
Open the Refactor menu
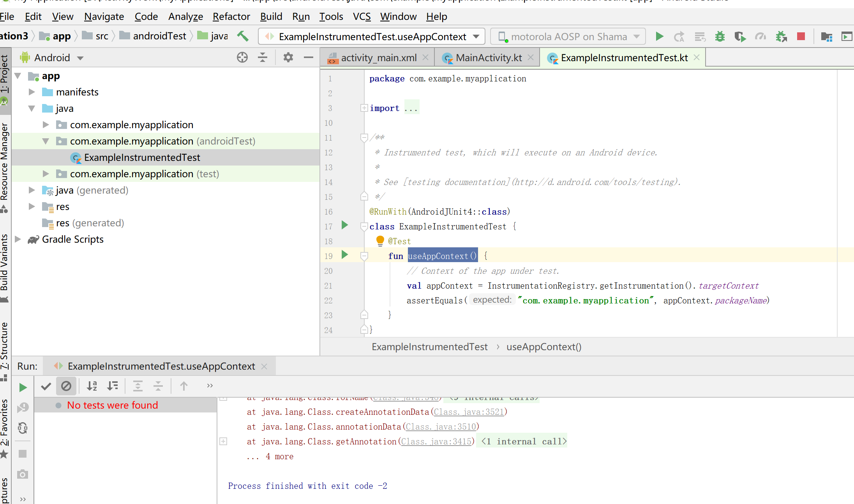click(231, 16)
